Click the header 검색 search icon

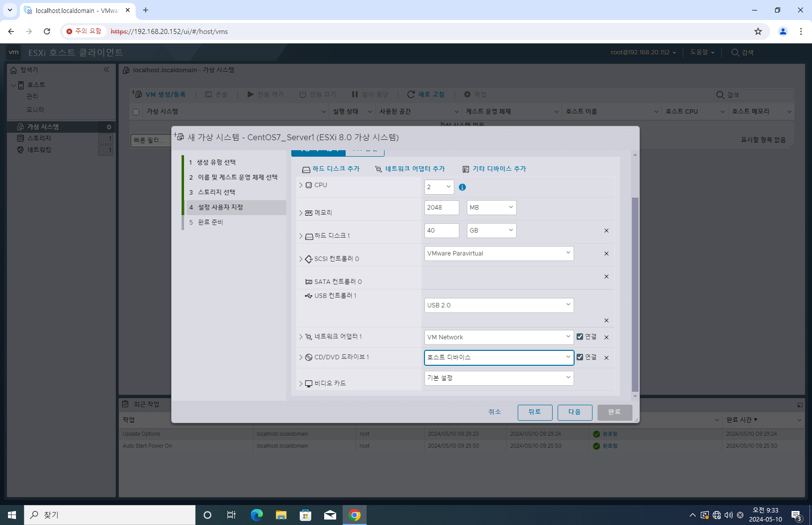point(735,52)
